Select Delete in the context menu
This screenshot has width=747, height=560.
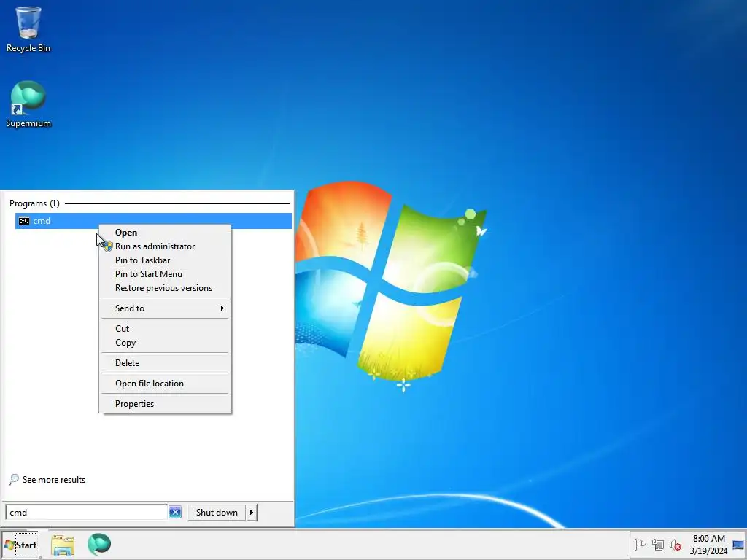pyautogui.click(x=165, y=363)
